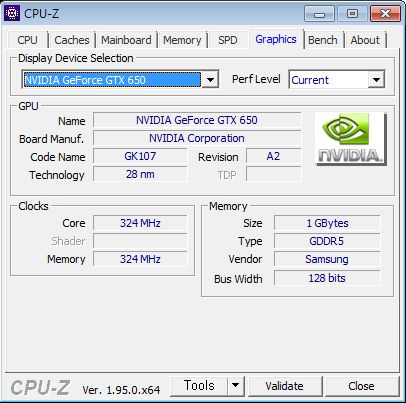Click the 128 bits bus width value
Viewport: 406px width, 403px height.
(327, 278)
